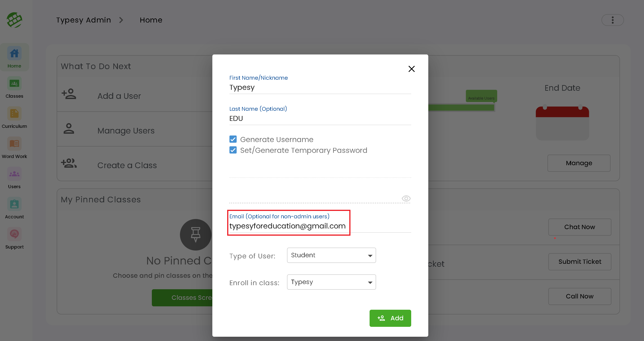Open the Account sidebar icon

coord(14,204)
